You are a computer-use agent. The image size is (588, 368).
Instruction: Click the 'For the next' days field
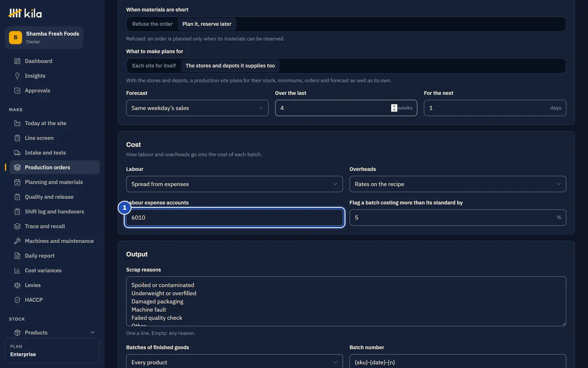pyautogui.click(x=495, y=108)
